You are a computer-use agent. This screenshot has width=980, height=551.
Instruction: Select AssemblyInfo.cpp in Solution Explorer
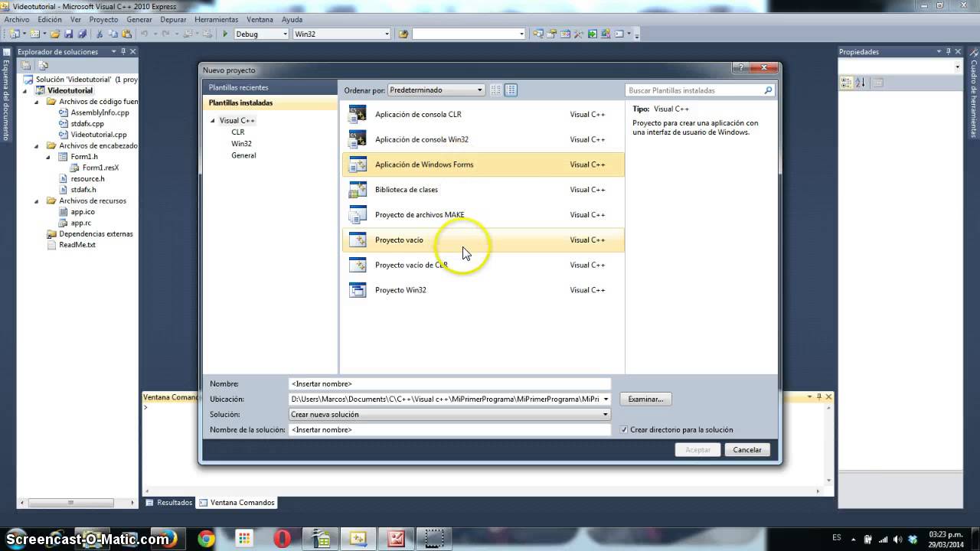pyautogui.click(x=100, y=112)
